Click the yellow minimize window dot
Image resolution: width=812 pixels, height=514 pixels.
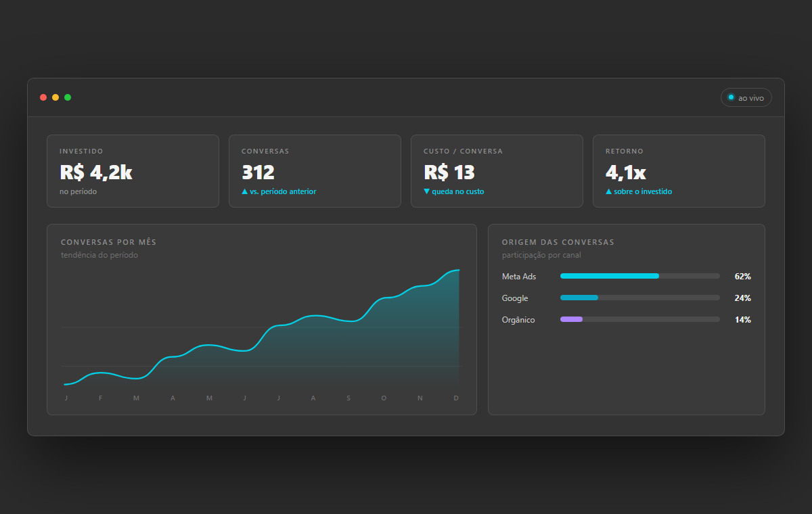click(x=55, y=97)
